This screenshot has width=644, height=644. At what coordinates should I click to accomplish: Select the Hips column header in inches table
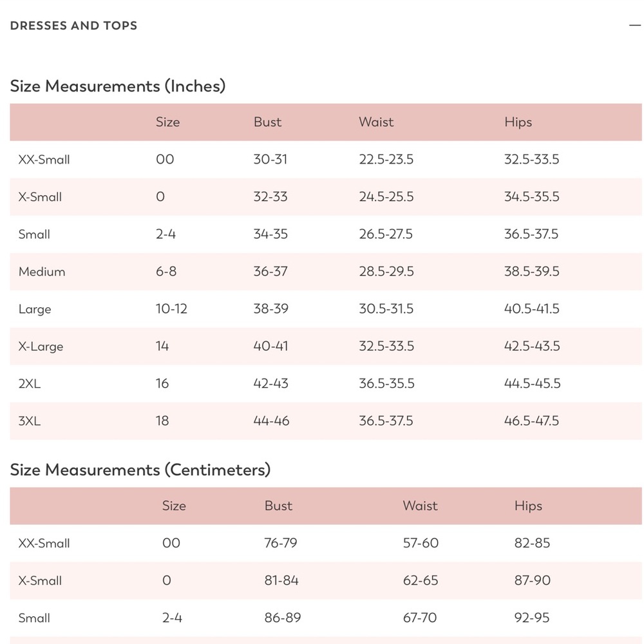[x=518, y=122]
